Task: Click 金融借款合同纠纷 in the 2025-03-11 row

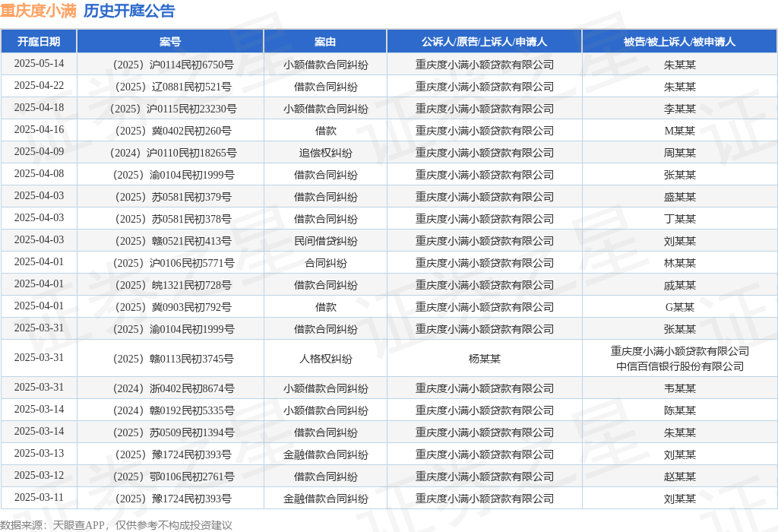Action: tap(325, 499)
